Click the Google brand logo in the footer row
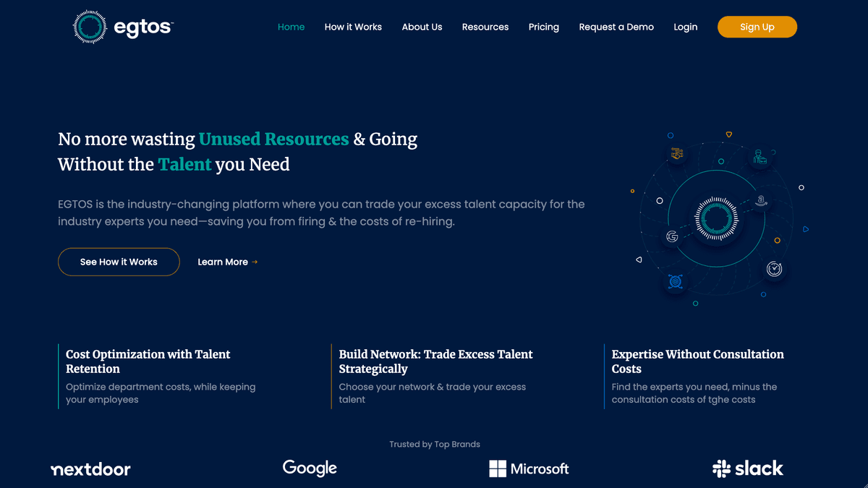The image size is (868, 488). coord(310,468)
